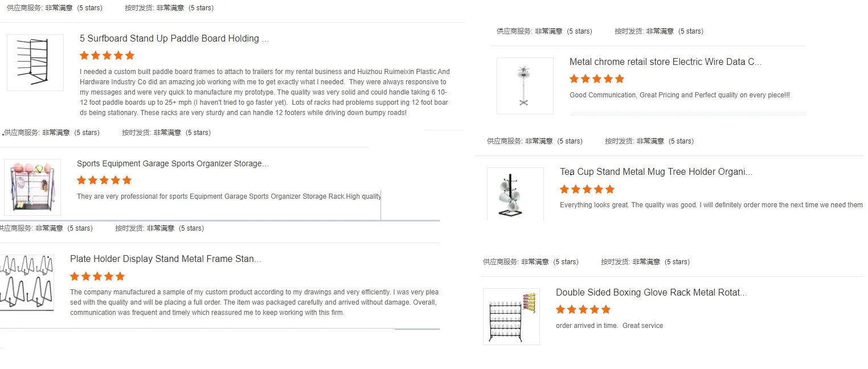Select the mug tree holder product image

pyautogui.click(x=515, y=194)
